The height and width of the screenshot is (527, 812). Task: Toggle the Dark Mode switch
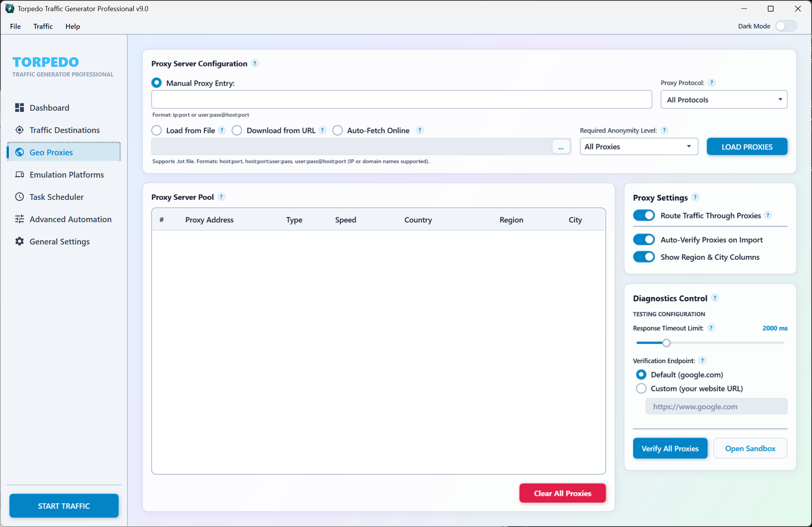[786, 26]
